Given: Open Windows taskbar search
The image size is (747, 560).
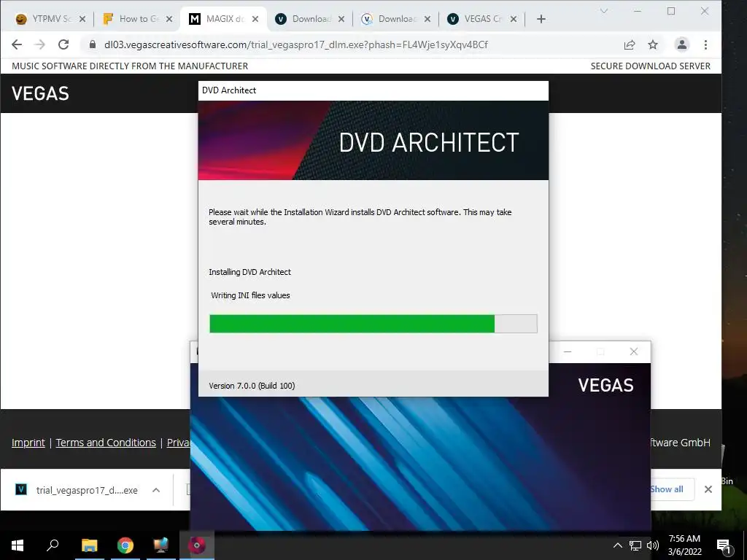Looking at the screenshot, I should coord(53,545).
